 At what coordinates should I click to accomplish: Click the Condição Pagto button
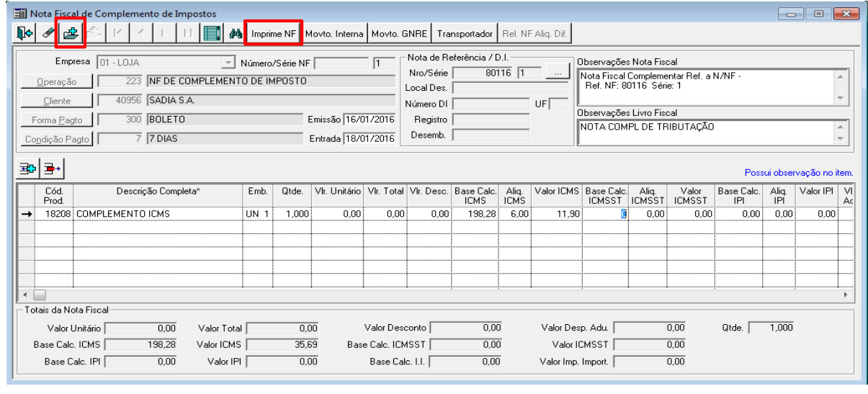coord(56,139)
